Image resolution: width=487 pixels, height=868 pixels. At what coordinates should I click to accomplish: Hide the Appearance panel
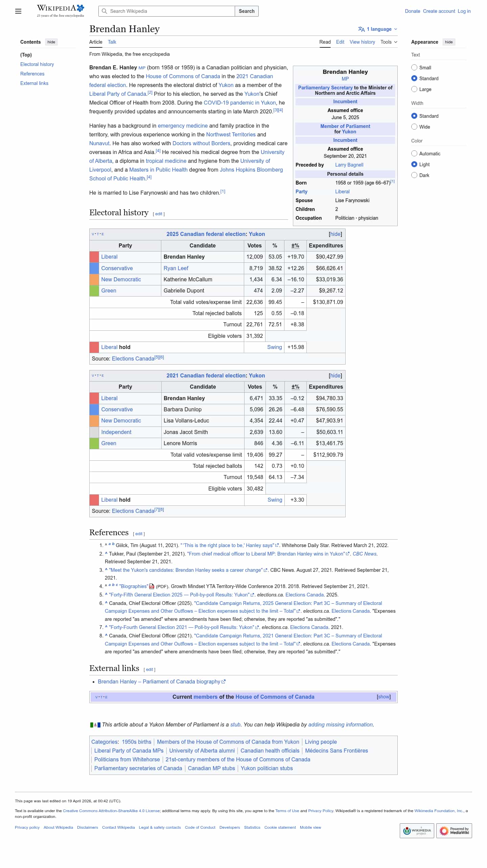pos(449,42)
